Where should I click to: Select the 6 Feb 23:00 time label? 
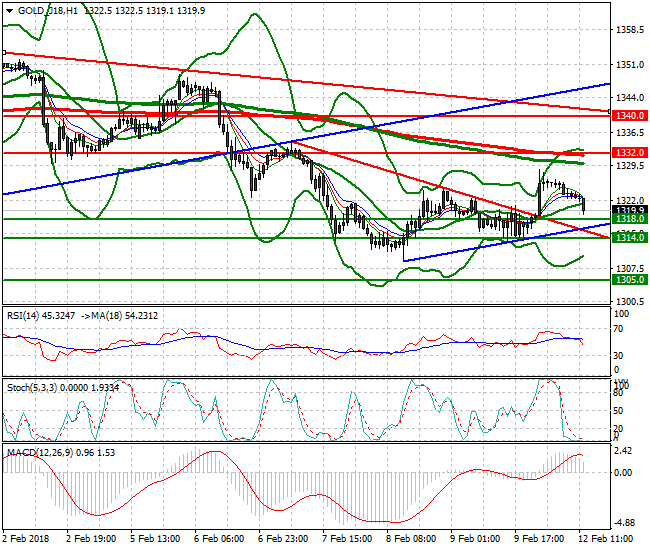[x=283, y=539]
